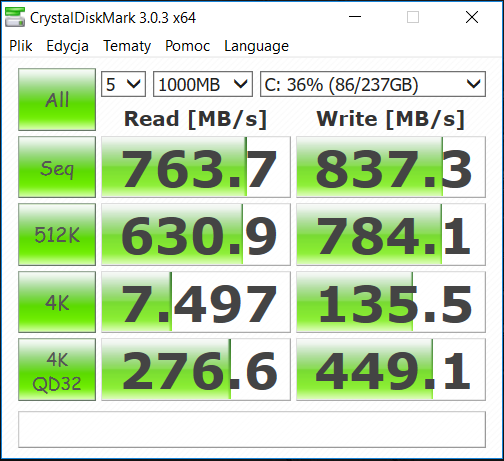
Task: Click the Seq write result 837.3
Action: [391, 167]
